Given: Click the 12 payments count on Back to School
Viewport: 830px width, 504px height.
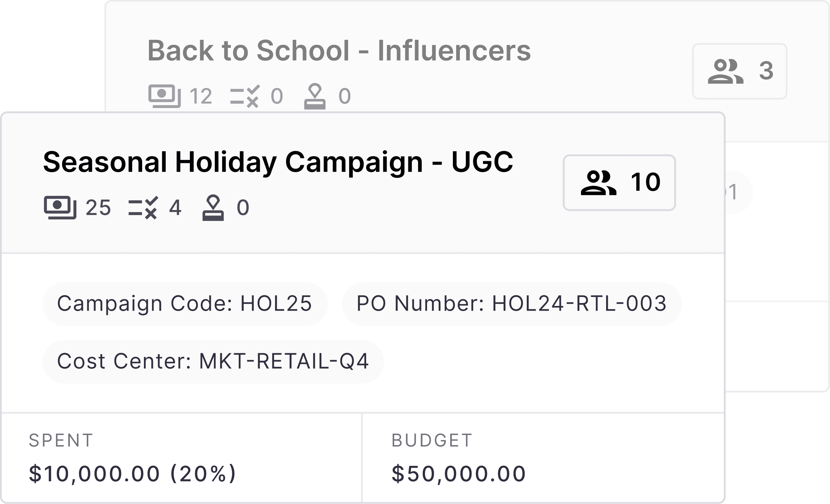Looking at the screenshot, I should [201, 96].
